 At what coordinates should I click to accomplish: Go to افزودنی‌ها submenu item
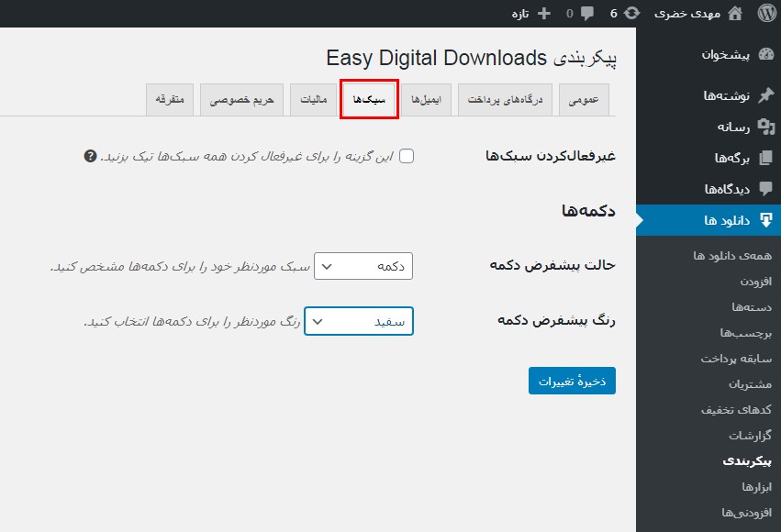[x=747, y=513]
